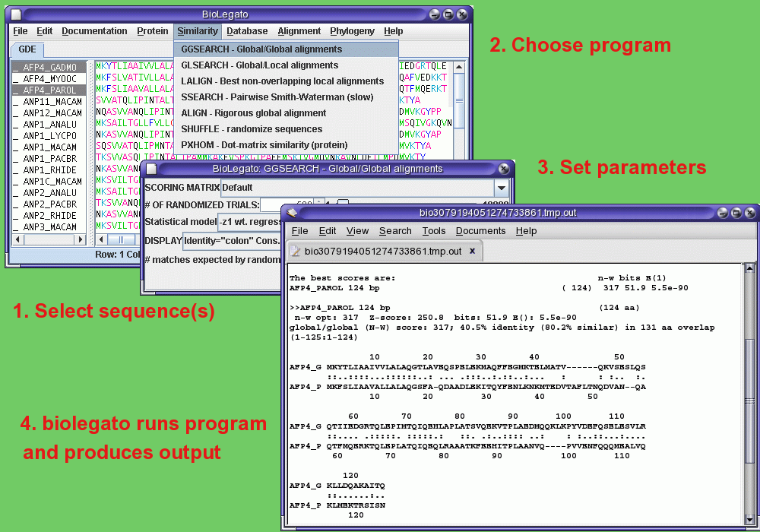This screenshot has width=760, height=532.
Task: Click the right arrow of the name list scrollbar
Action: point(81,239)
